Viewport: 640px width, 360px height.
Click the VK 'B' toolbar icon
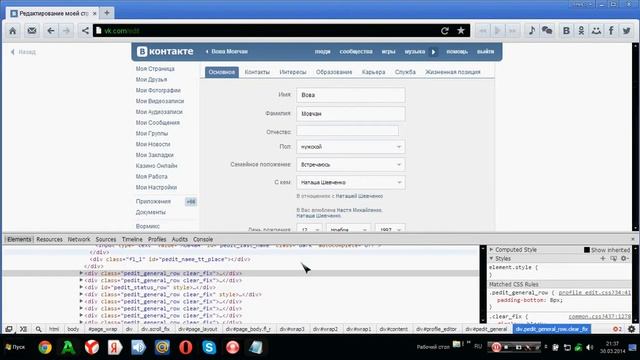coord(566,31)
